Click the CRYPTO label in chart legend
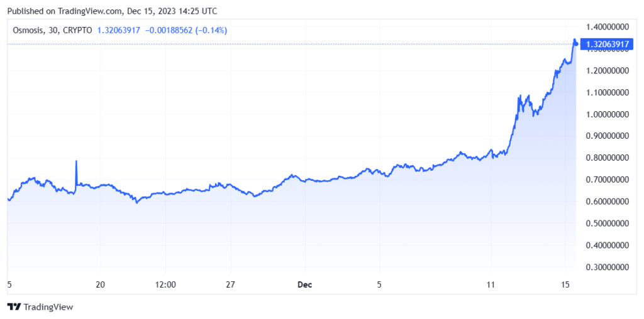Viewport: 644px width, 319px height. pyautogui.click(x=79, y=30)
